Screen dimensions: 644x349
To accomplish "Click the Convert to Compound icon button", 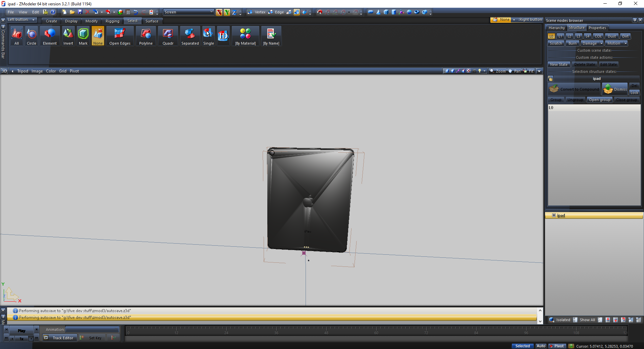I will pos(574,89).
